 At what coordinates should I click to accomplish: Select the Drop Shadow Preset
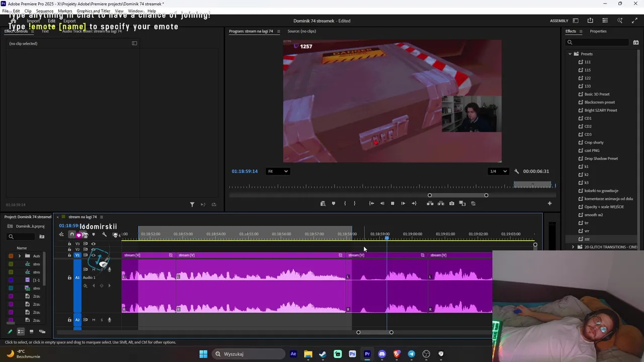tap(601, 158)
